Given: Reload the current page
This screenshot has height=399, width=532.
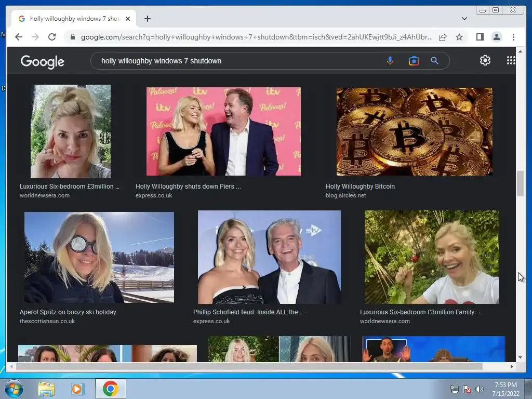Looking at the screenshot, I should coord(52,37).
